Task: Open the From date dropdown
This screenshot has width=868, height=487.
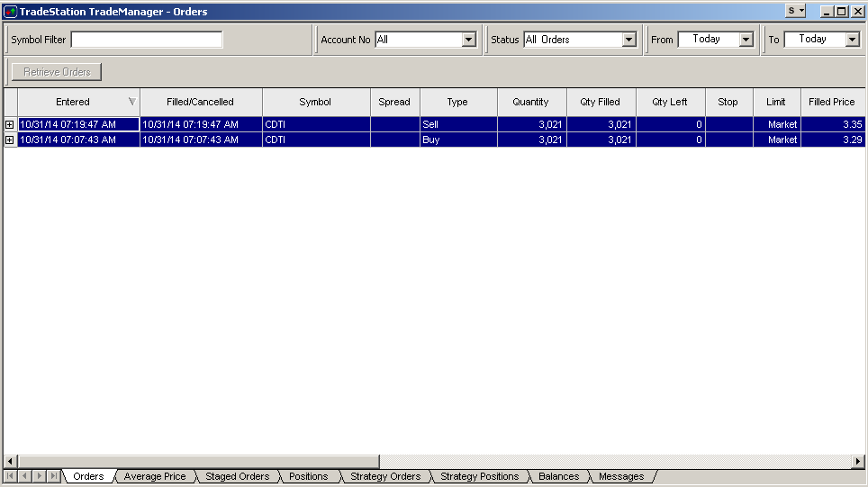Action: (746, 40)
